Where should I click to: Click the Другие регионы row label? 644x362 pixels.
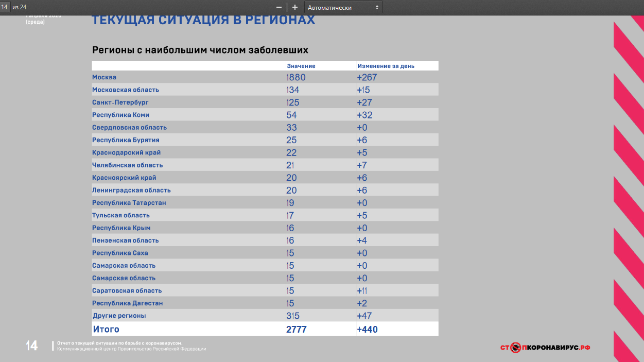click(x=119, y=316)
